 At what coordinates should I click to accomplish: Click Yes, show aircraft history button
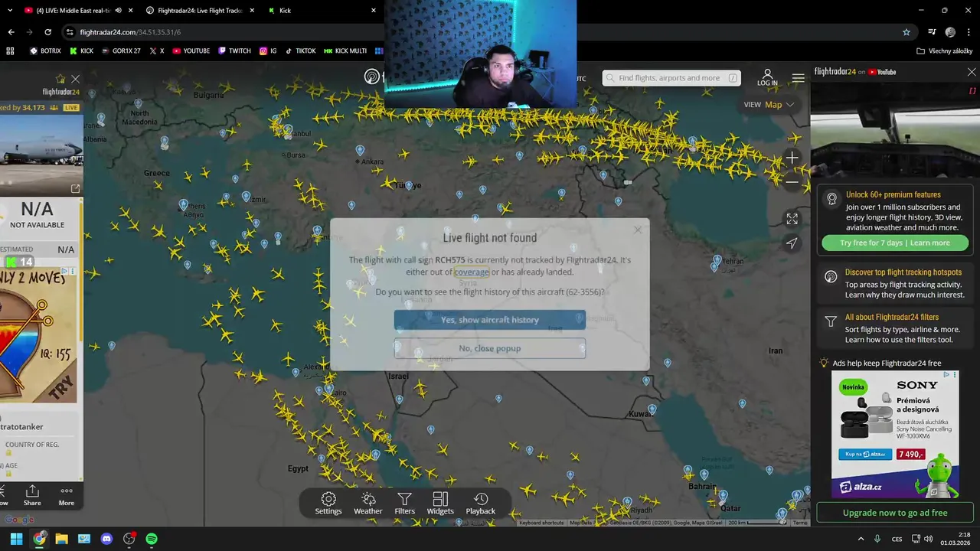489,320
